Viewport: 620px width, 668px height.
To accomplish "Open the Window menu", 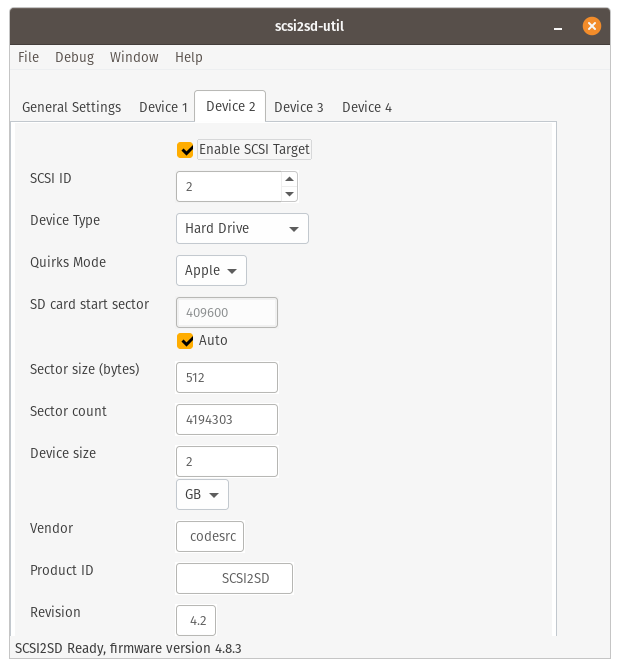I will pos(134,57).
